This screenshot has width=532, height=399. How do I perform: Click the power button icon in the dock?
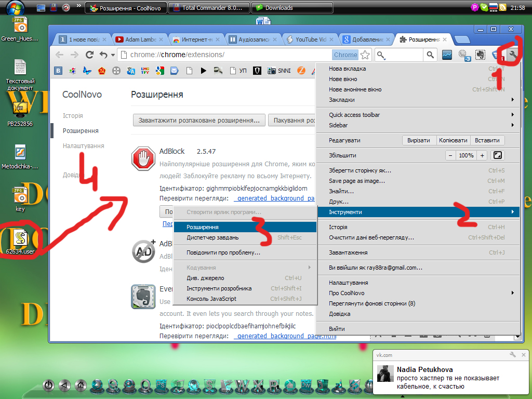coord(48,385)
